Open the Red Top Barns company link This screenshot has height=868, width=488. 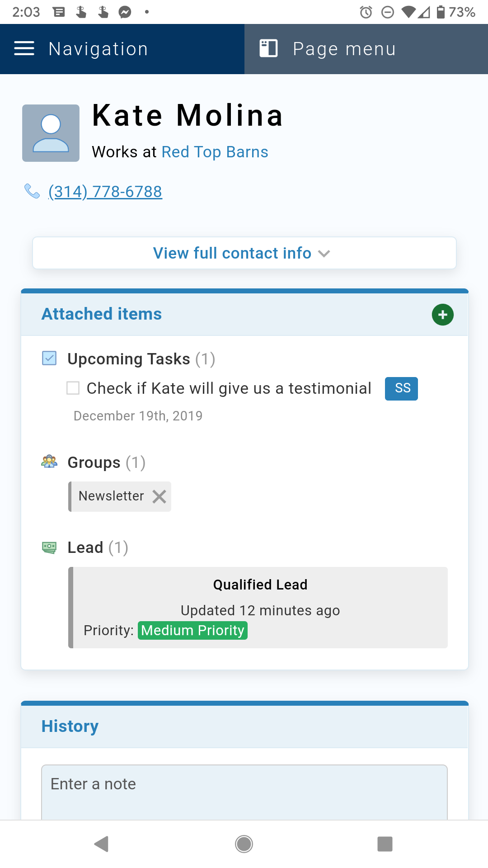215,151
